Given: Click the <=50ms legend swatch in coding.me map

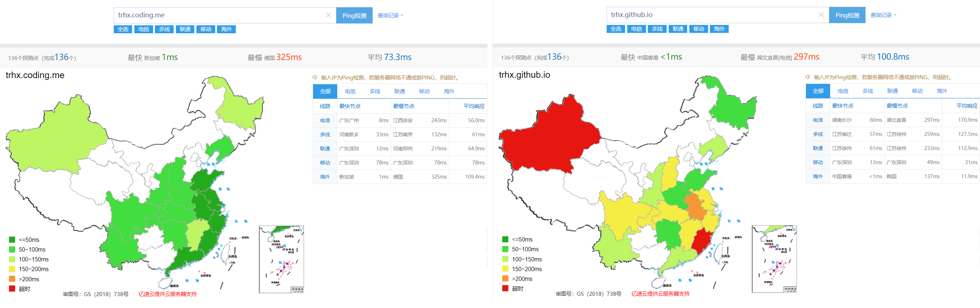Looking at the screenshot, I should 12,240.
